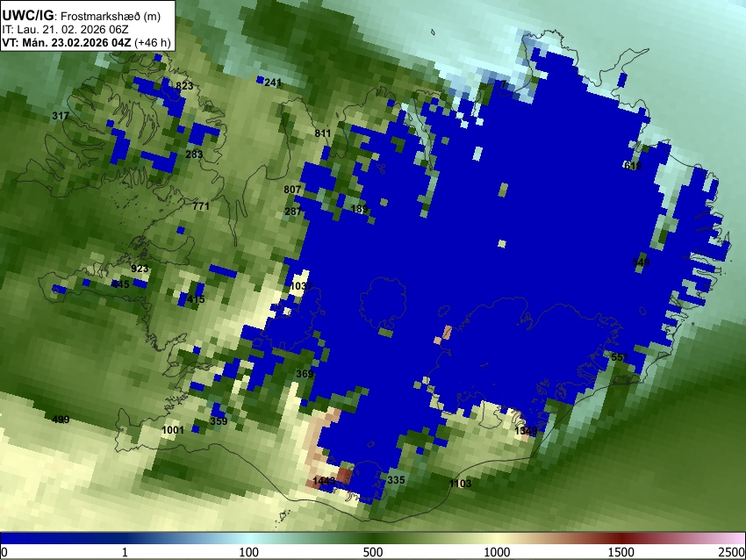Select the 'IT: Lau. 21. 02. 2026 06Z' line
Image resolution: width=746 pixels, height=560 pixels.
coord(65,30)
